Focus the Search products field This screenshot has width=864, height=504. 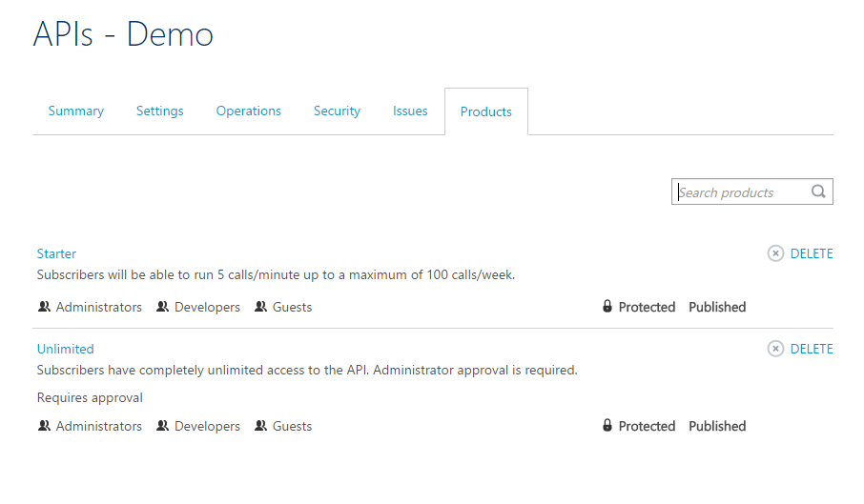coord(739,192)
